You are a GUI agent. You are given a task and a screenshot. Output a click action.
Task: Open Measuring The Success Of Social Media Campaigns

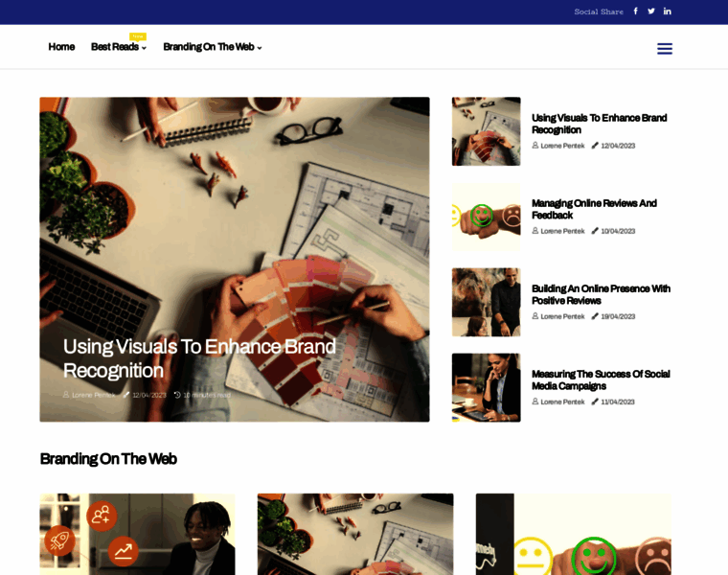tap(601, 379)
